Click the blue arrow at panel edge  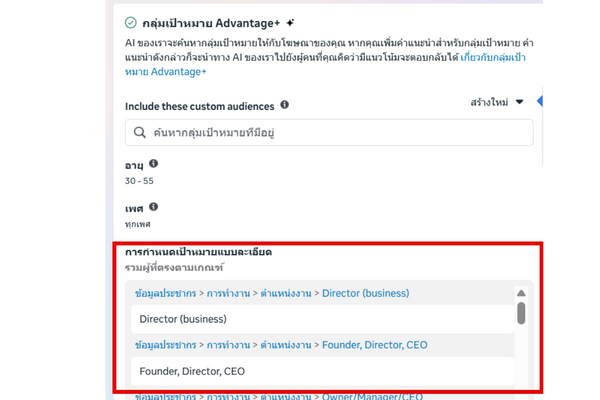(x=541, y=102)
